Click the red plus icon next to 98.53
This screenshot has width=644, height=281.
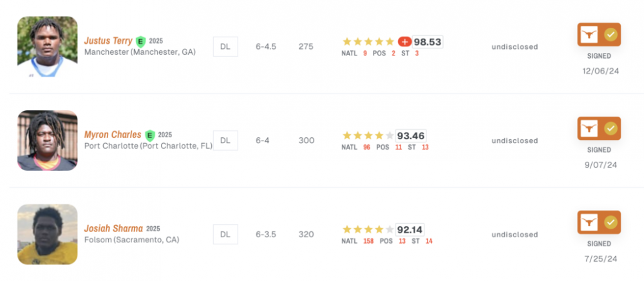pos(404,42)
